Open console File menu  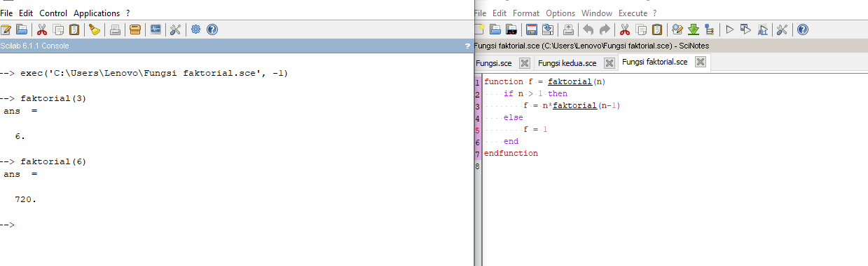tap(7, 13)
